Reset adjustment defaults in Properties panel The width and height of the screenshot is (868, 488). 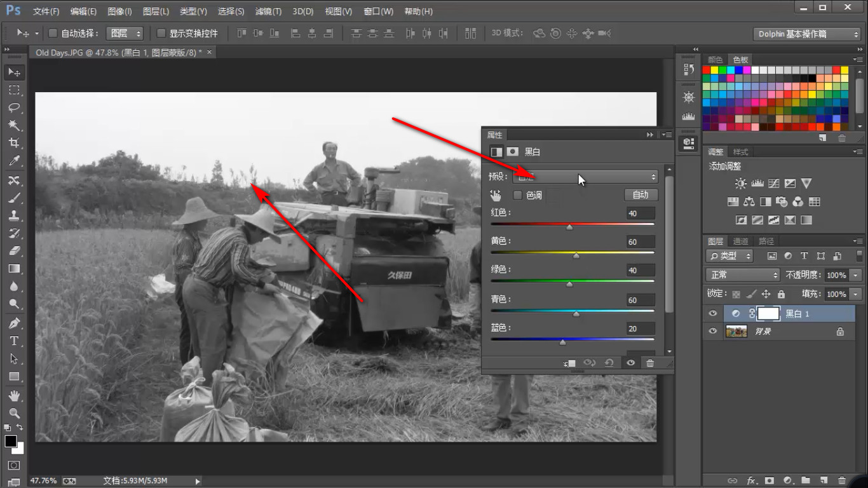pos(609,363)
